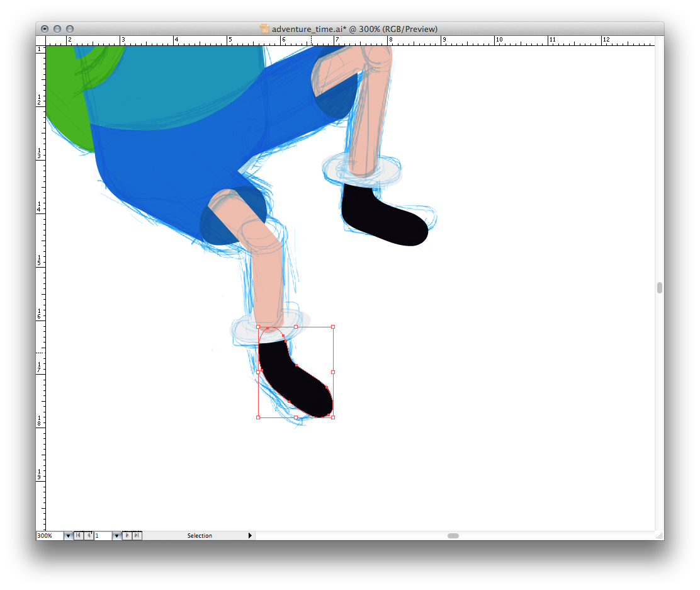Click the Selection status bar label
Screen dimensions: 700x590
point(200,536)
